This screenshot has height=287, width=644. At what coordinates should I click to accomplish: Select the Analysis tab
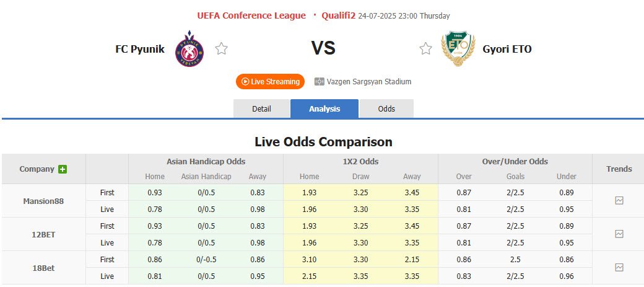pos(324,108)
